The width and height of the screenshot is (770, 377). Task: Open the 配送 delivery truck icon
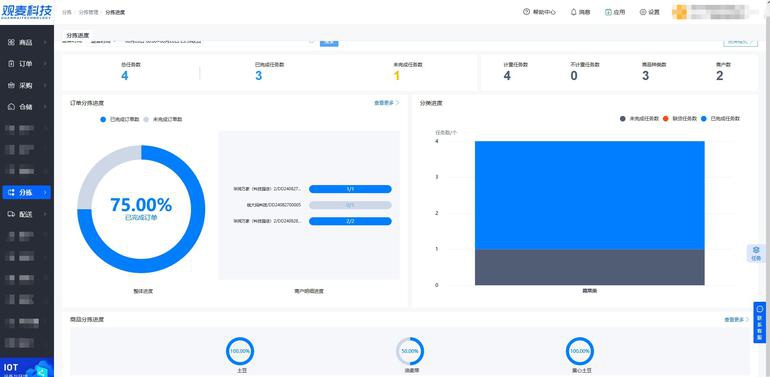pyautogui.click(x=11, y=214)
